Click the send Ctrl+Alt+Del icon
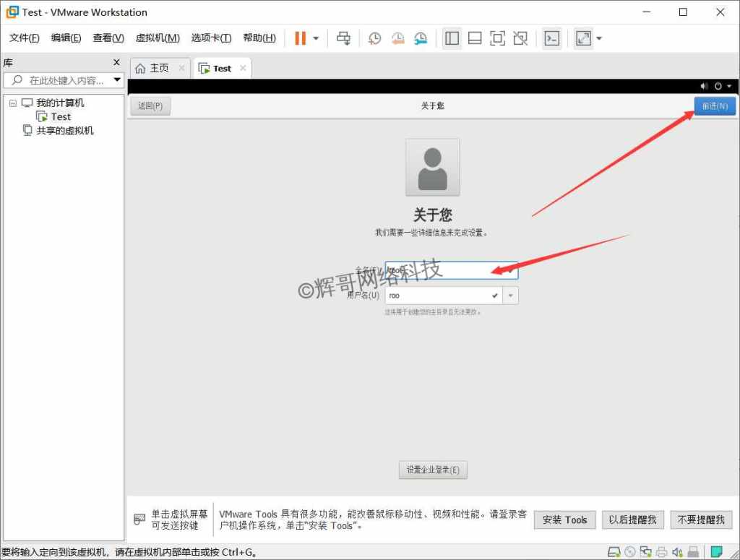The image size is (740, 560). [x=343, y=38]
